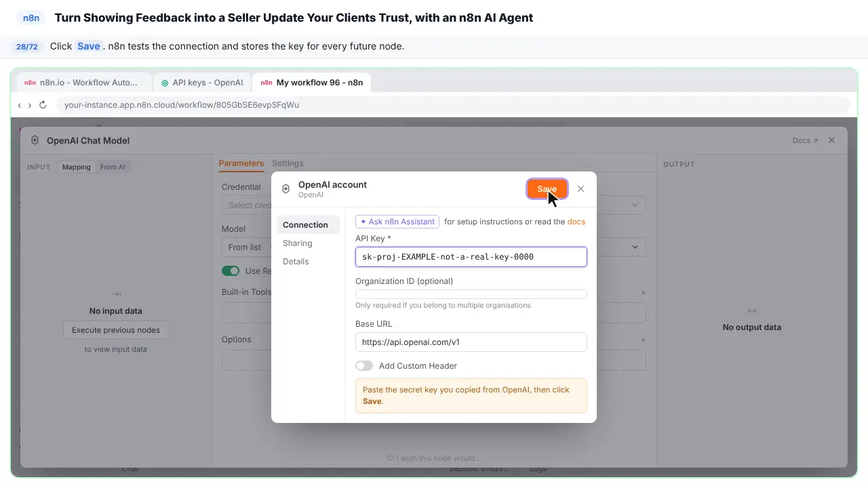Switch to the Sharing section
The height and width of the screenshot is (488, 868).
298,243
